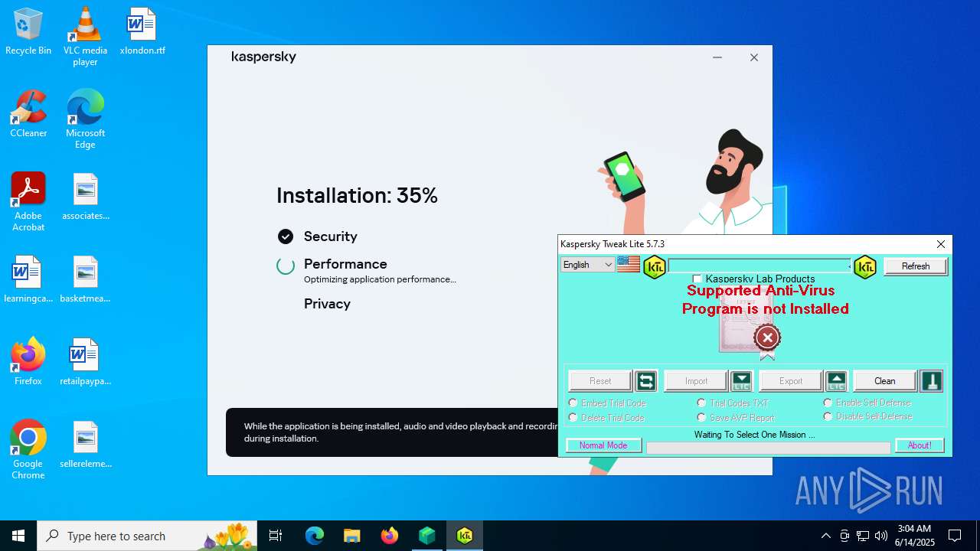The width and height of the screenshot is (980, 551).
Task: Click the Export button
Action: [791, 381]
